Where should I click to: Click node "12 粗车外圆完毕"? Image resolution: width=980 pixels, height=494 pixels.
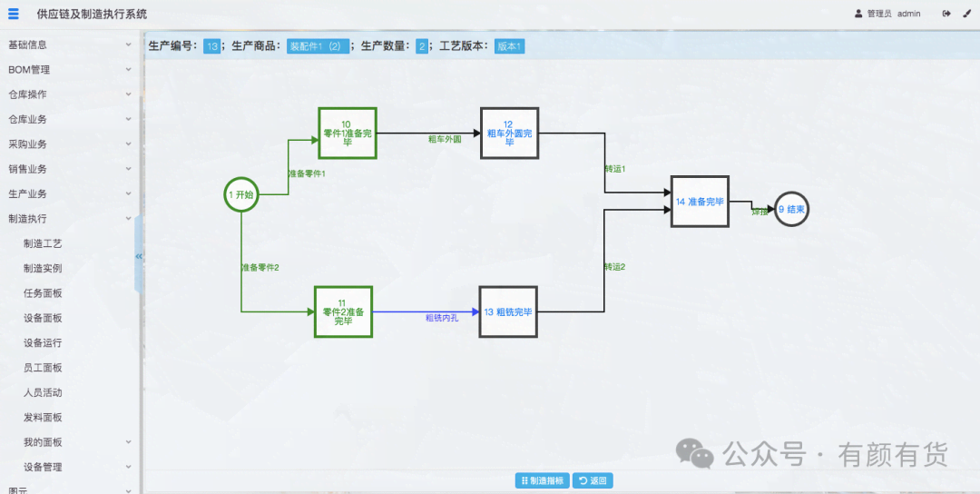pos(509,133)
